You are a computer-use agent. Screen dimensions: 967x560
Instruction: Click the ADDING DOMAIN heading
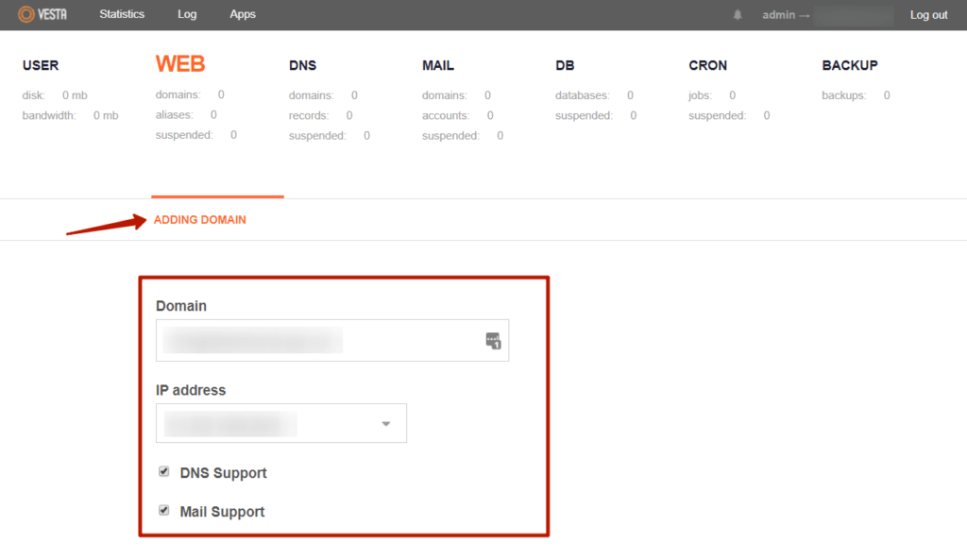[x=199, y=220]
